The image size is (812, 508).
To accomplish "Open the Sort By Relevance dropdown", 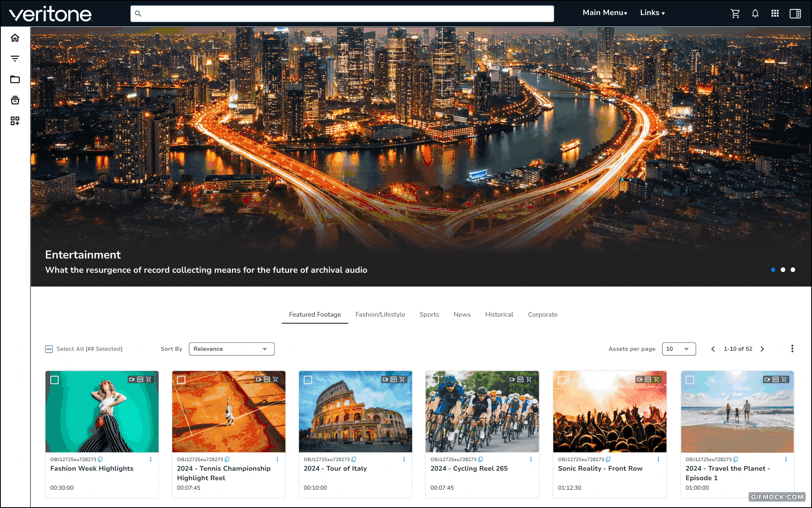I will [x=232, y=349].
